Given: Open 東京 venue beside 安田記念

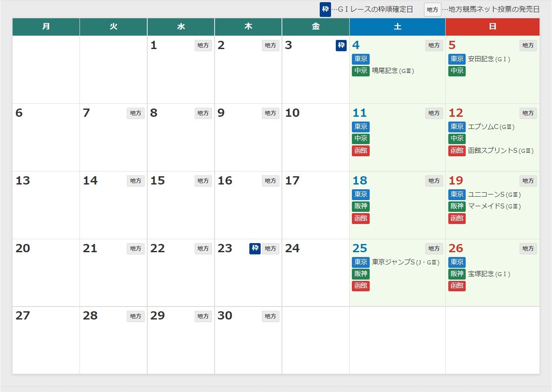Looking at the screenshot, I should [x=457, y=59].
